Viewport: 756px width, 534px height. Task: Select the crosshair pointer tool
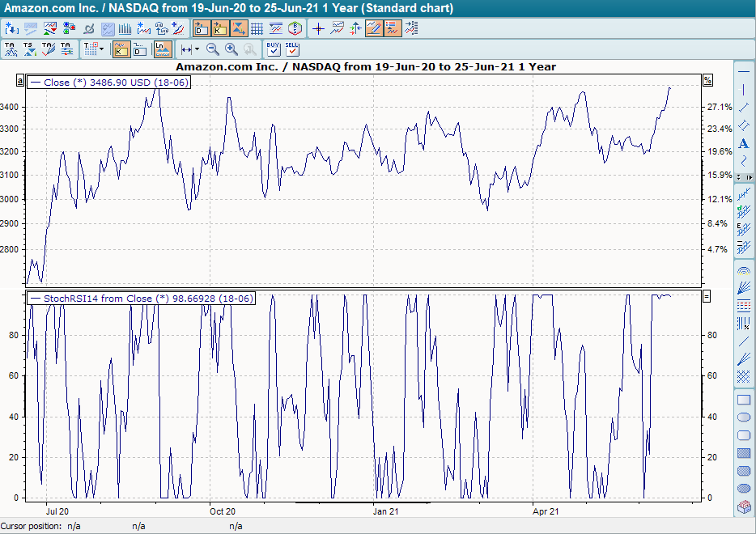318,28
